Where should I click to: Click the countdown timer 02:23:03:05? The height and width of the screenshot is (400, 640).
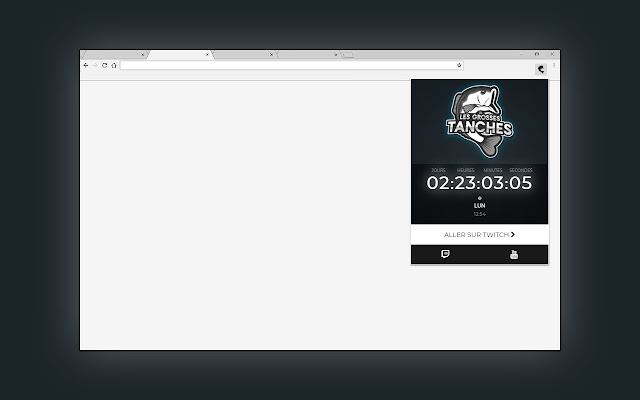tap(480, 183)
